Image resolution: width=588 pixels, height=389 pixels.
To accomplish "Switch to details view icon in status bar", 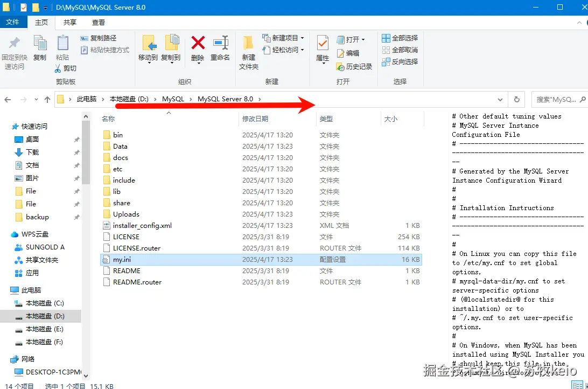I will tap(577, 385).
